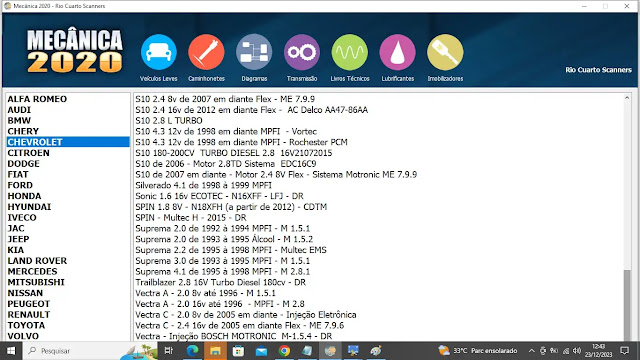Viewport: 640px width, 360px height.
Task: Select ALFA ROMEO in brand list
Action: pos(68,99)
